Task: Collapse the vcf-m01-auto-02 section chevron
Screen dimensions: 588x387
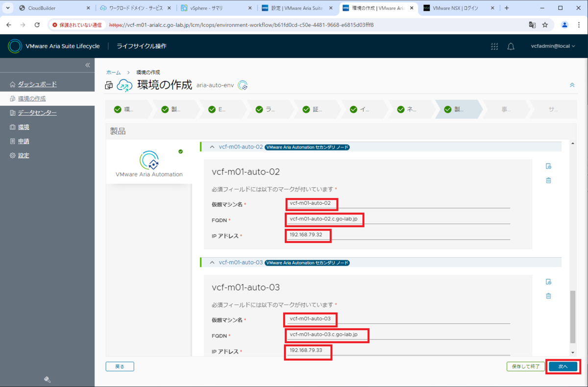Action: (x=212, y=146)
